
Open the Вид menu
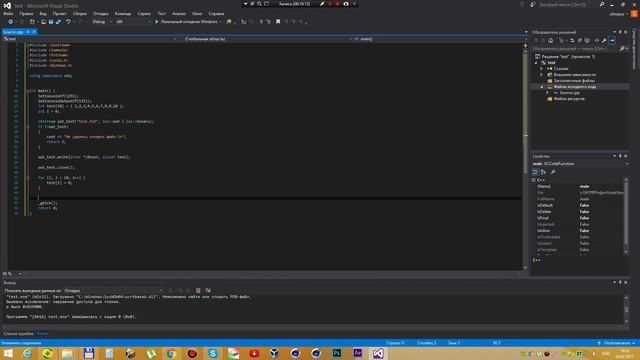click(x=43, y=13)
